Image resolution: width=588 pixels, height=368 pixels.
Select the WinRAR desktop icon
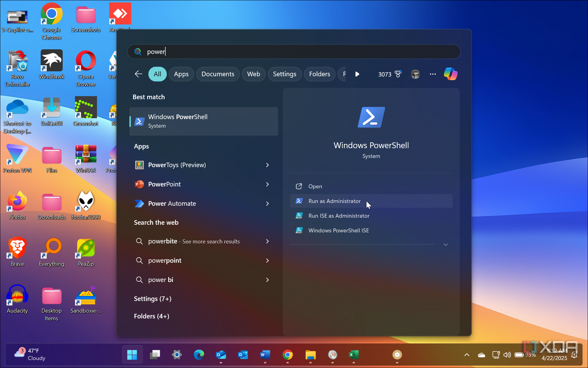(86, 158)
